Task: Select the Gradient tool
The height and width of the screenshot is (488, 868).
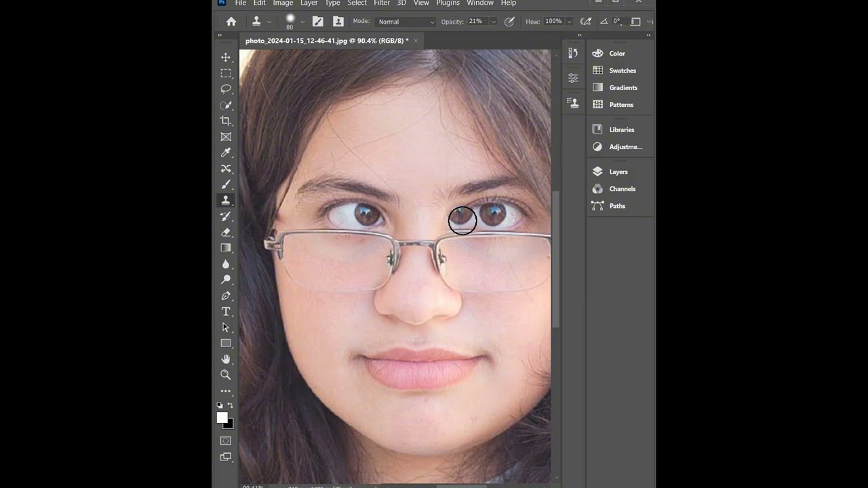Action: coord(226,248)
